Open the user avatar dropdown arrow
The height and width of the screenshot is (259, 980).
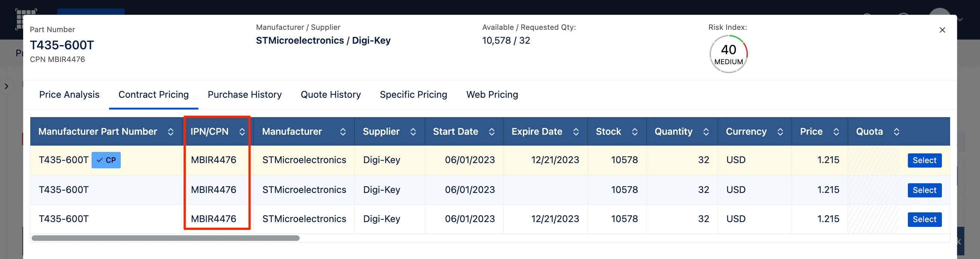[960, 19]
